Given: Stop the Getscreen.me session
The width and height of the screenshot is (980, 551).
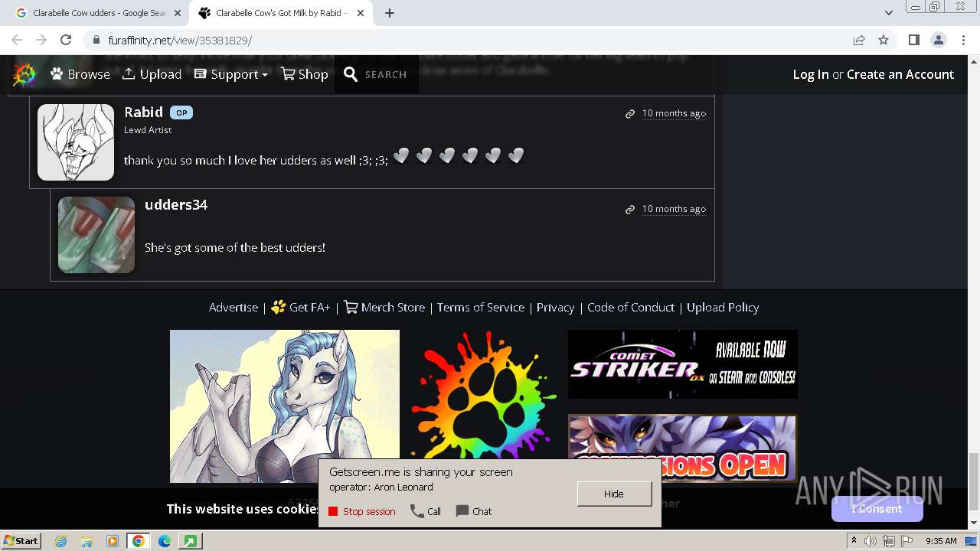Looking at the screenshot, I should (x=362, y=511).
